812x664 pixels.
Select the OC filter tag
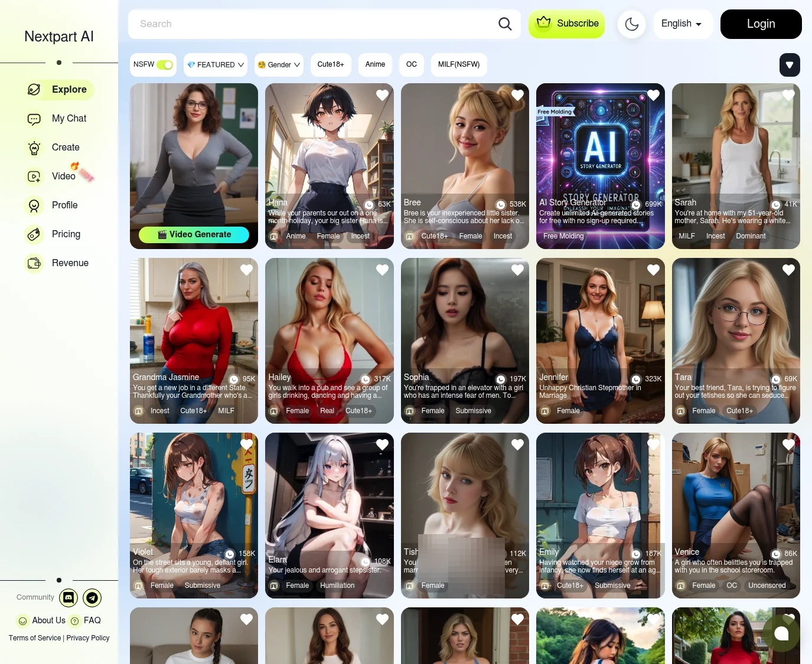pyautogui.click(x=412, y=64)
